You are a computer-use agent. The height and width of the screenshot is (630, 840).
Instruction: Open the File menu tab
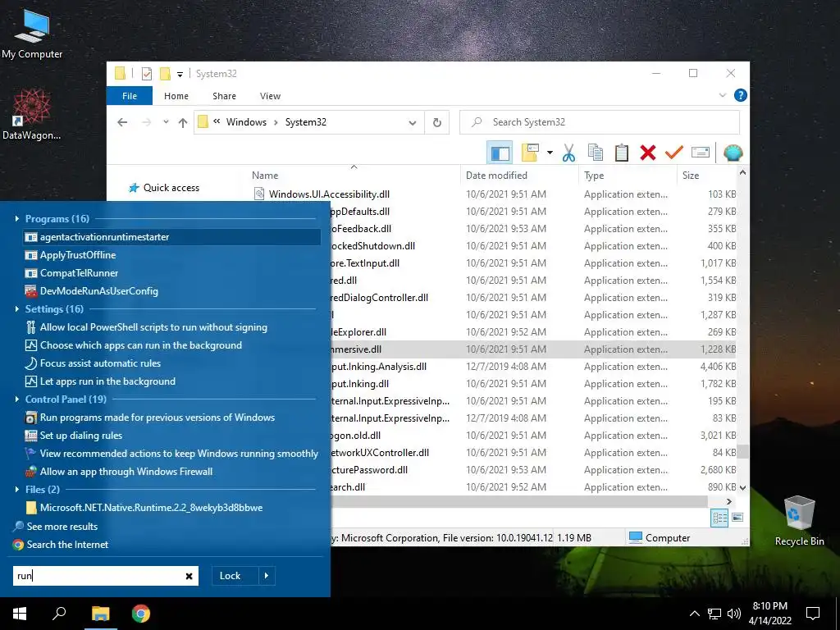click(x=129, y=96)
